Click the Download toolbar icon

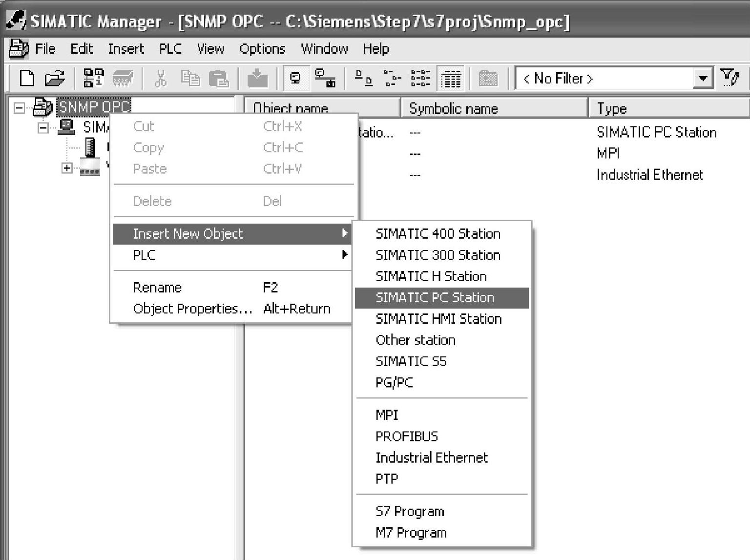click(x=257, y=78)
